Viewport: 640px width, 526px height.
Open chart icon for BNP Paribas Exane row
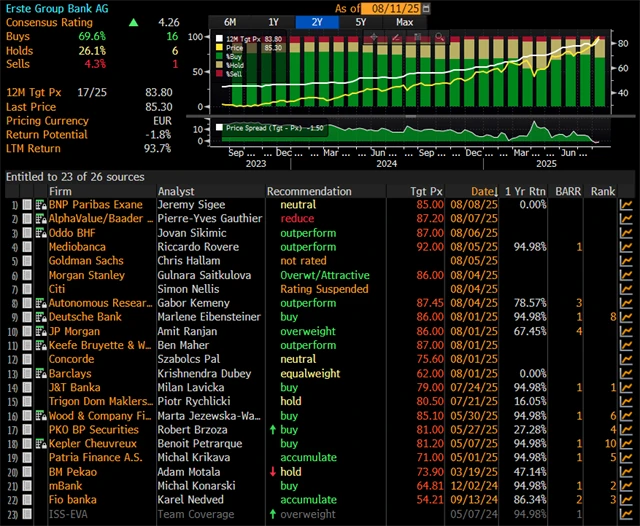pyautogui.click(x=627, y=204)
